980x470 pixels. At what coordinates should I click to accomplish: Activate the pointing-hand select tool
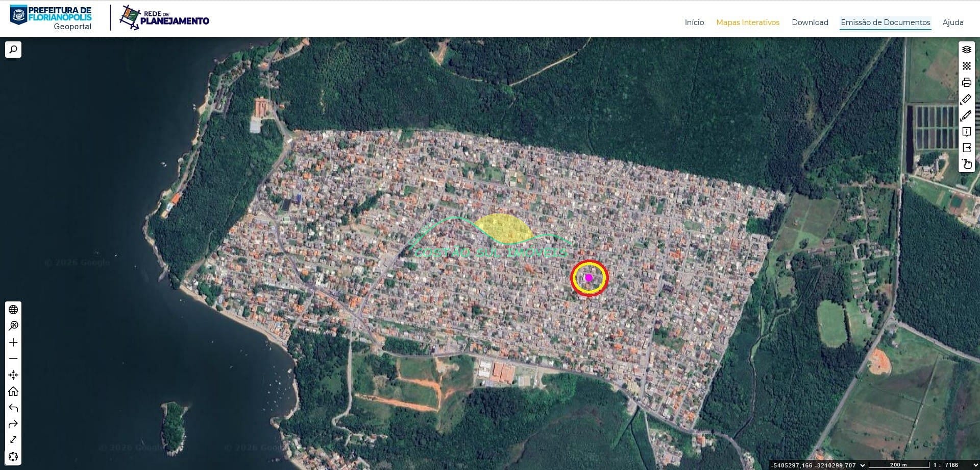click(967, 164)
